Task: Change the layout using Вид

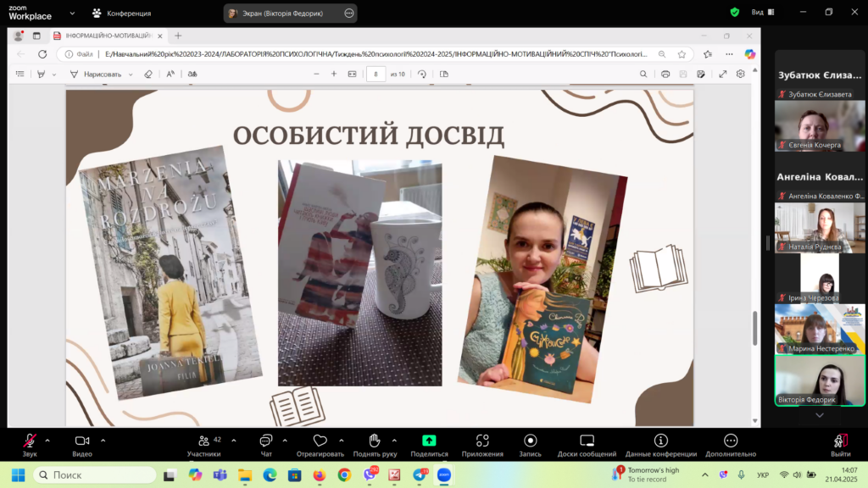Action: (763, 12)
